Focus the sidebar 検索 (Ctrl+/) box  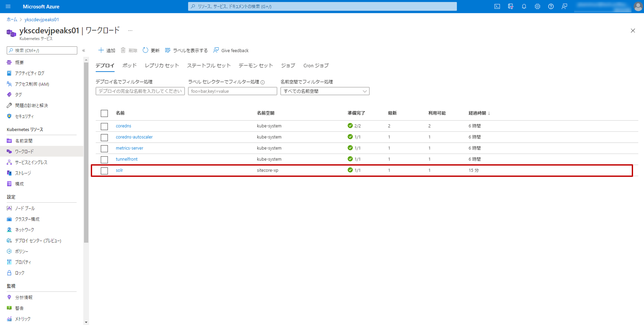coord(42,51)
